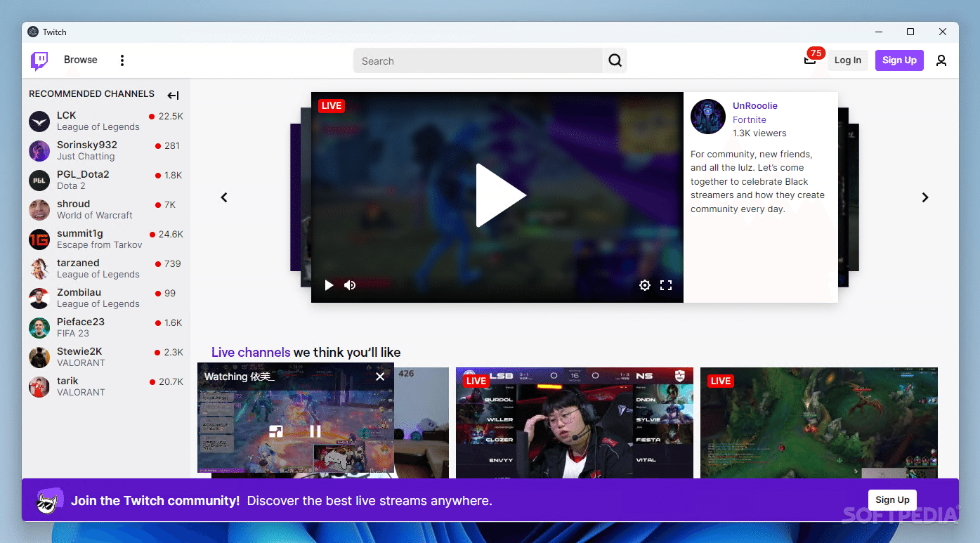Click the Watching mini player title text
The height and width of the screenshot is (543, 980).
[239, 377]
